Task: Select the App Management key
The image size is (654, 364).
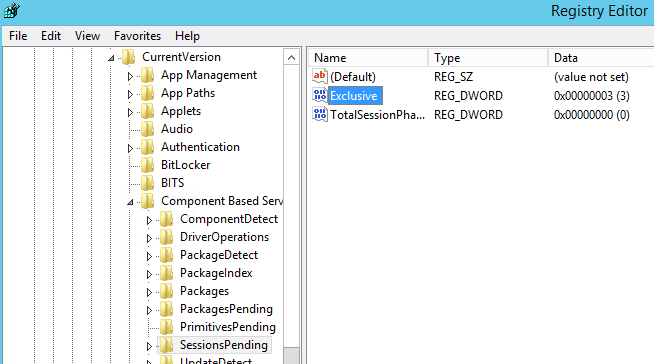Action: [209, 75]
